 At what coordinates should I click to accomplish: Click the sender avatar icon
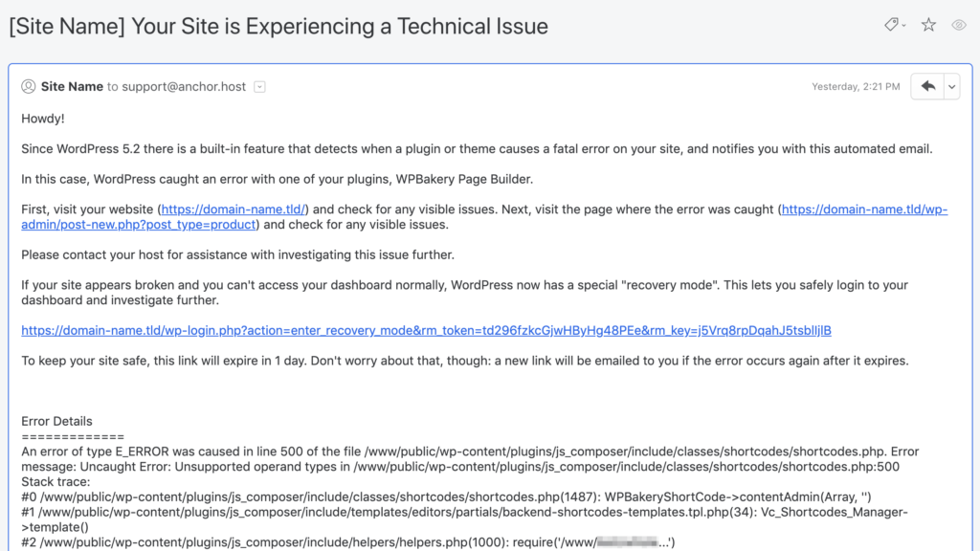click(29, 86)
